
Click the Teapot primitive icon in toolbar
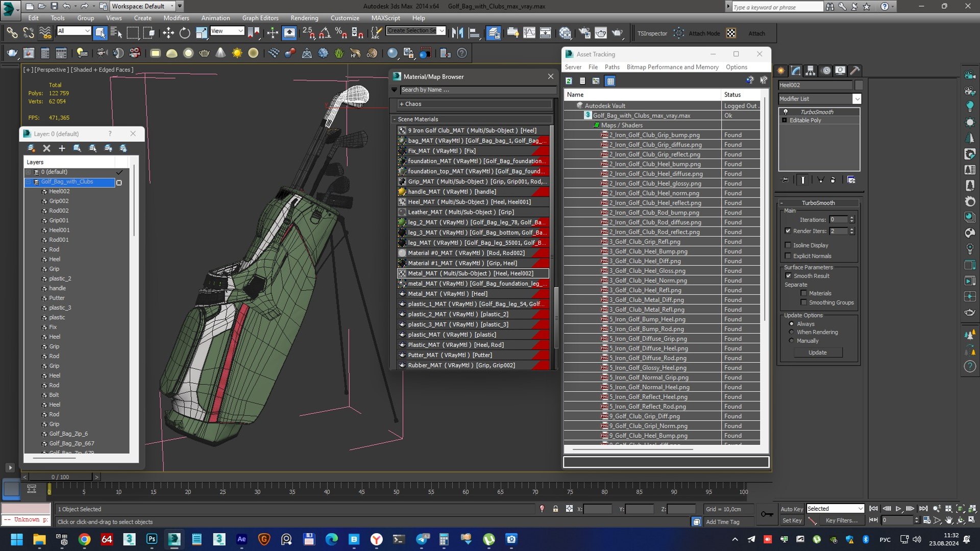(204, 53)
